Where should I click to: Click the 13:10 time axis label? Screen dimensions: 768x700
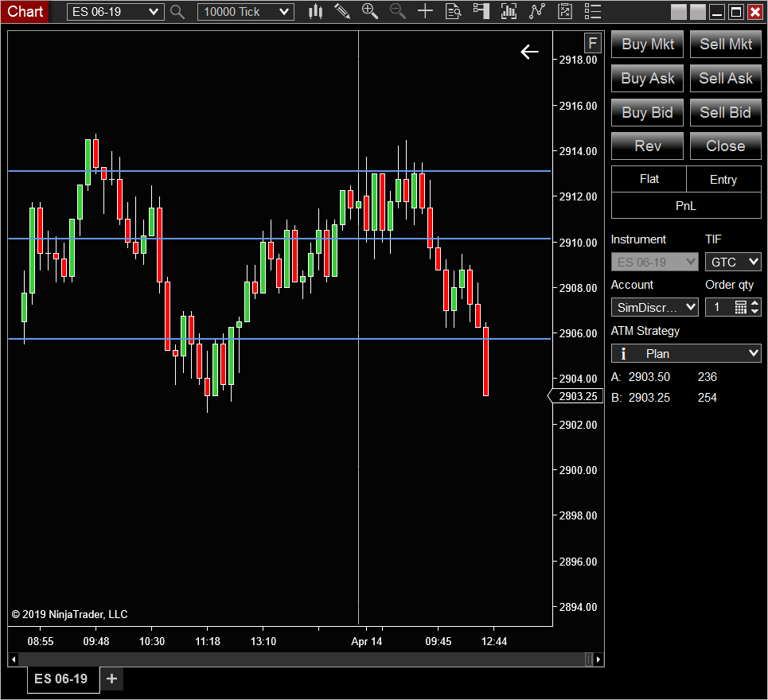pyautogui.click(x=263, y=641)
